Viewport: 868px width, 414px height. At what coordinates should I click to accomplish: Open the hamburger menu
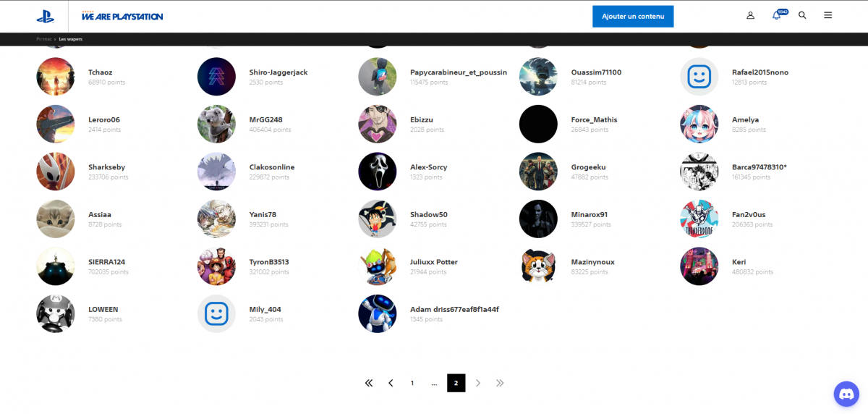point(827,15)
